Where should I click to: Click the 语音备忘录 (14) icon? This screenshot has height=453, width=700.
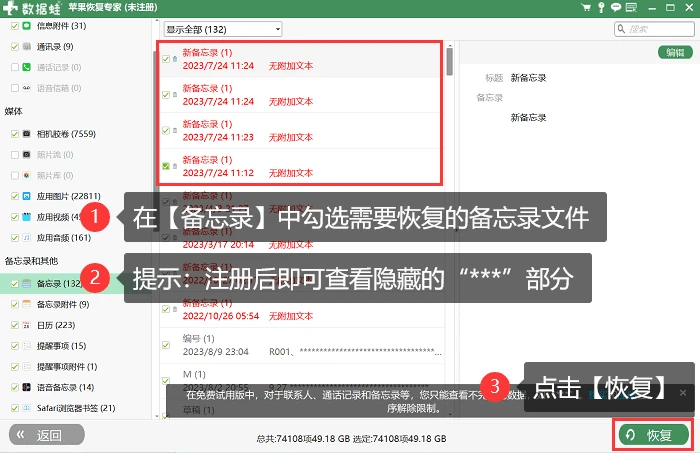coord(27,387)
